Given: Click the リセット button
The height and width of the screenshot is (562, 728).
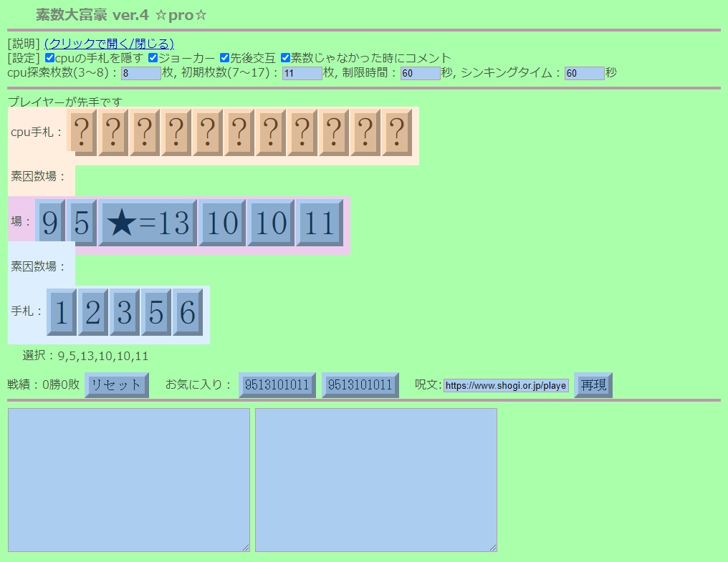Looking at the screenshot, I should [117, 384].
